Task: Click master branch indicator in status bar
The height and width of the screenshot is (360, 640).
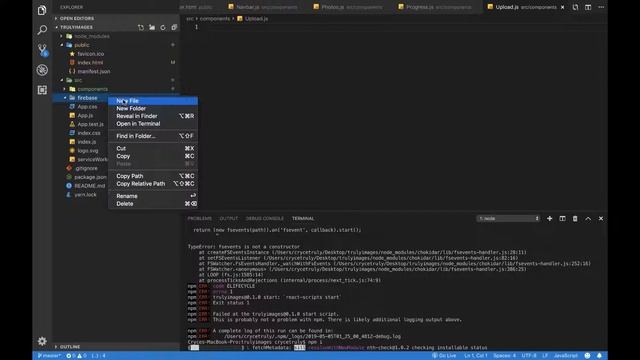Action: pos(49,356)
